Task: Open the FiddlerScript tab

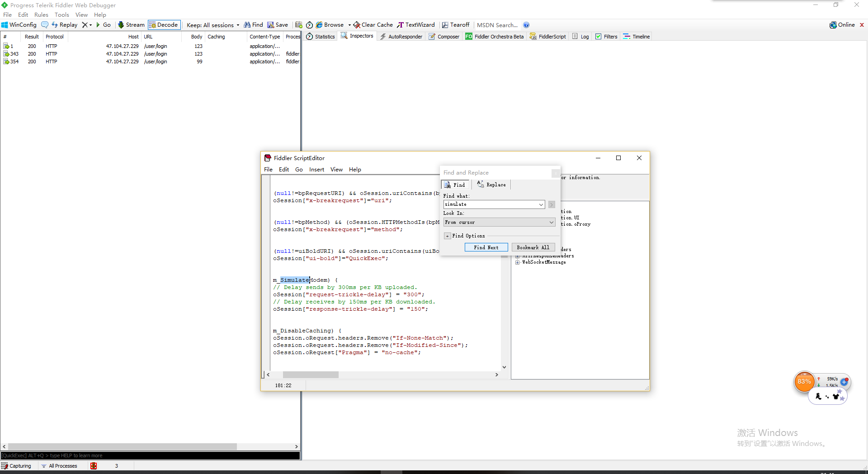Action: click(548, 37)
